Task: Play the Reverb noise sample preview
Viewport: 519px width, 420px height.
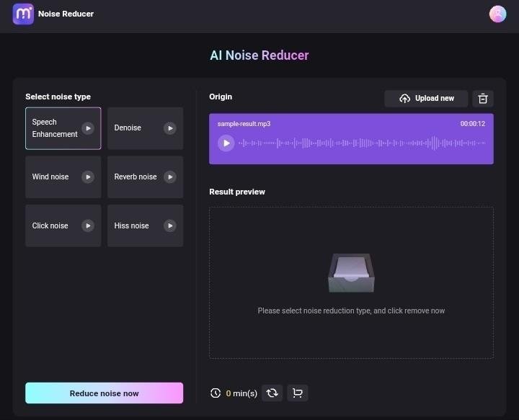Action: 170,177
